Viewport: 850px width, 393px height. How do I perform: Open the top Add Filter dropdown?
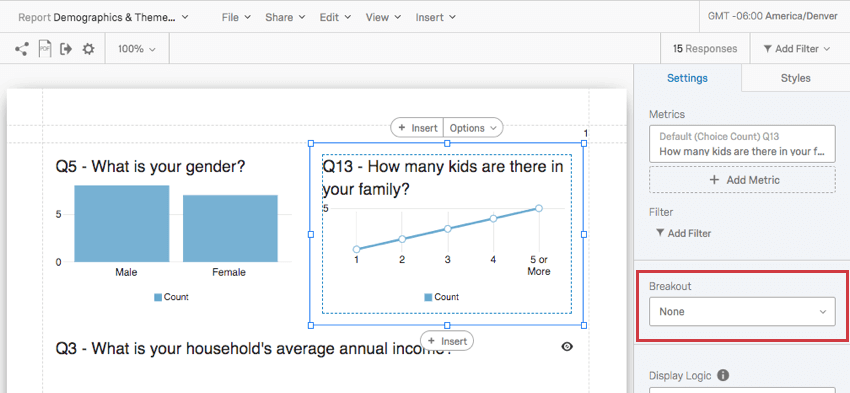(797, 49)
